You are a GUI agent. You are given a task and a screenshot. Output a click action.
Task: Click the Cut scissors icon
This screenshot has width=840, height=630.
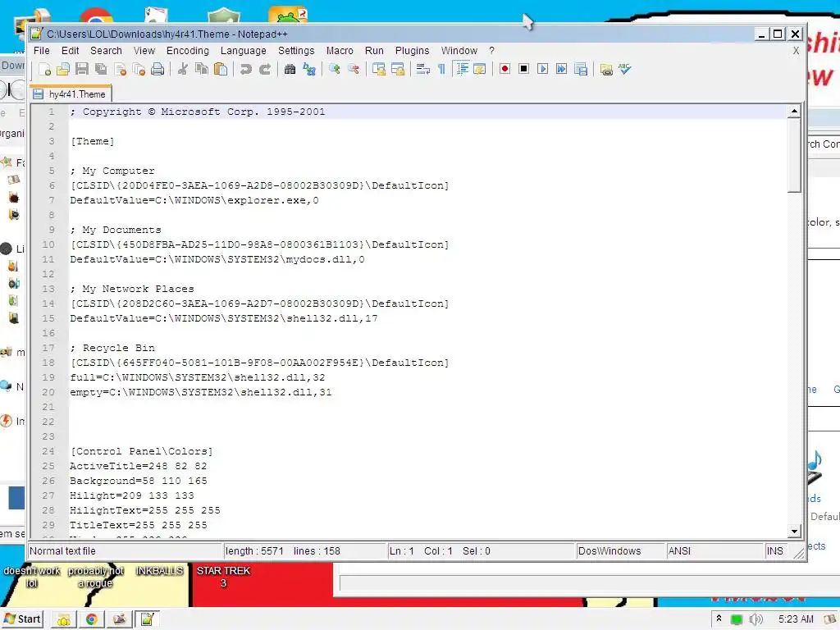pos(183,69)
